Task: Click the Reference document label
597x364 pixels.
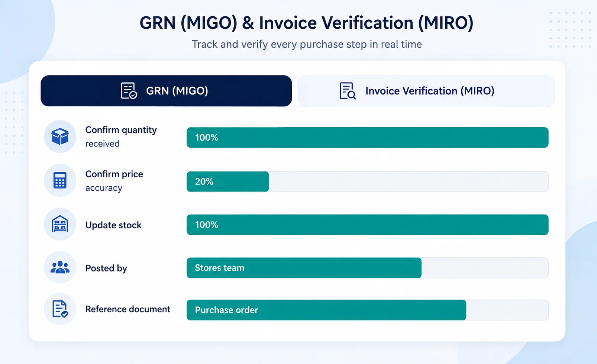Action: [128, 309]
